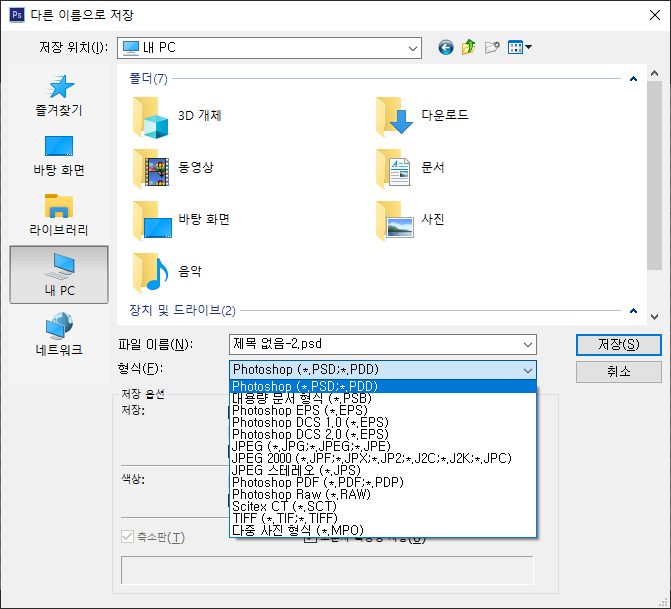Click the scrollbar up arrow
Image resolution: width=671 pixels, height=609 pixels.
[x=654, y=73]
